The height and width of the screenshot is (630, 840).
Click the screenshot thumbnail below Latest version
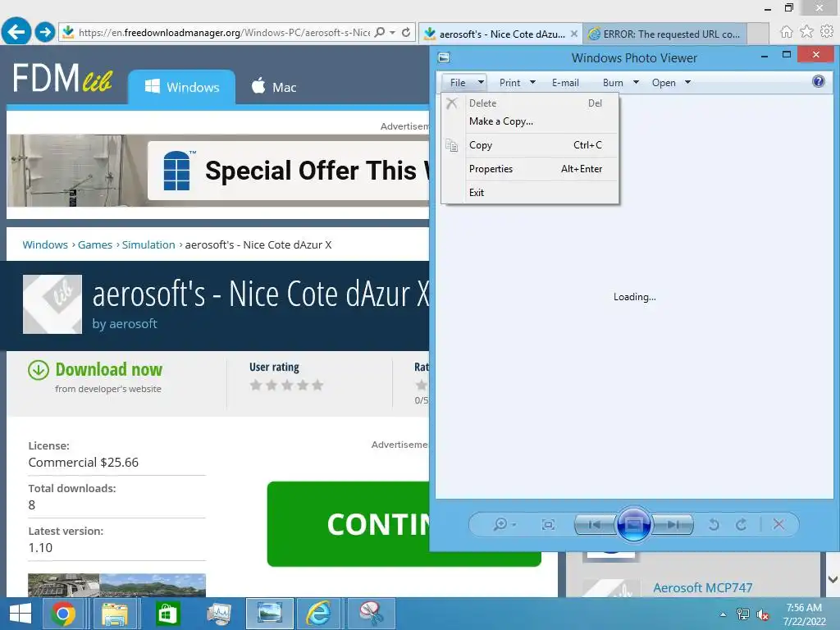[116, 585]
